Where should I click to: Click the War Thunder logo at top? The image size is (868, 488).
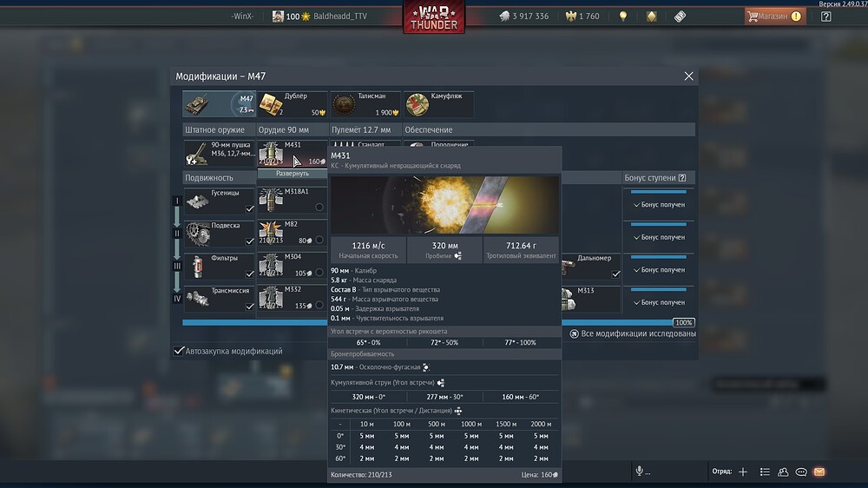point(433,17)
